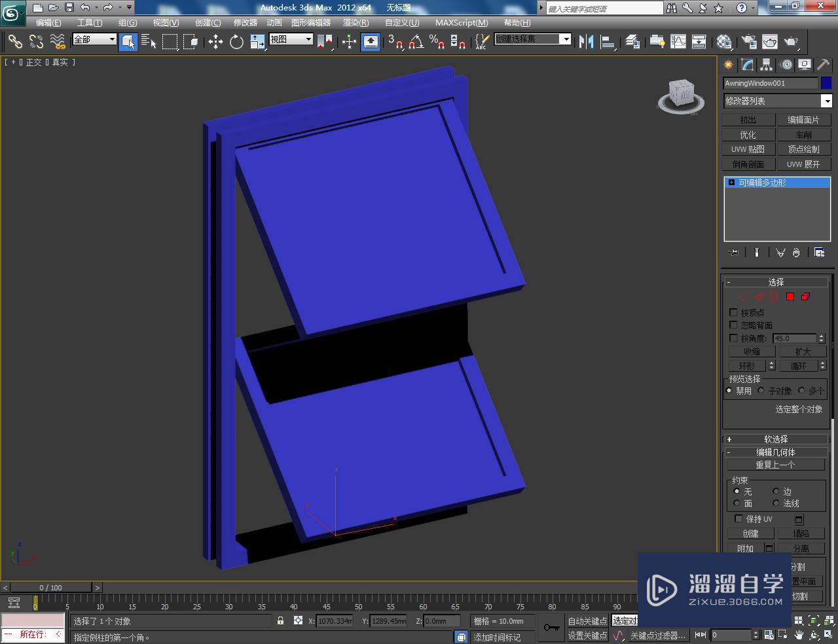Select the 法线 constraint radio button
The width and height of the screenshot is (838, 644).
coord(776,503)
